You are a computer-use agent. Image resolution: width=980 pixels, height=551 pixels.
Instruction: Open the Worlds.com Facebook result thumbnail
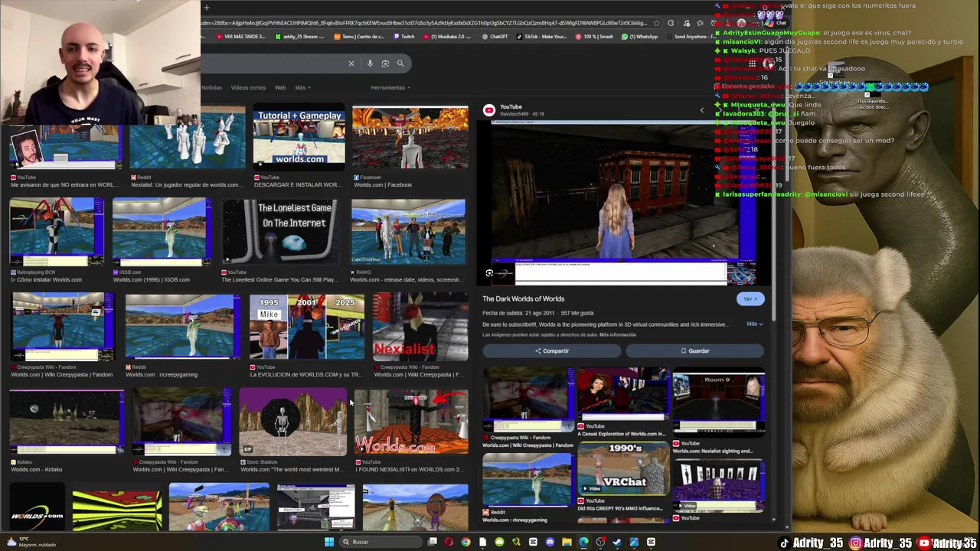point(410,138)
